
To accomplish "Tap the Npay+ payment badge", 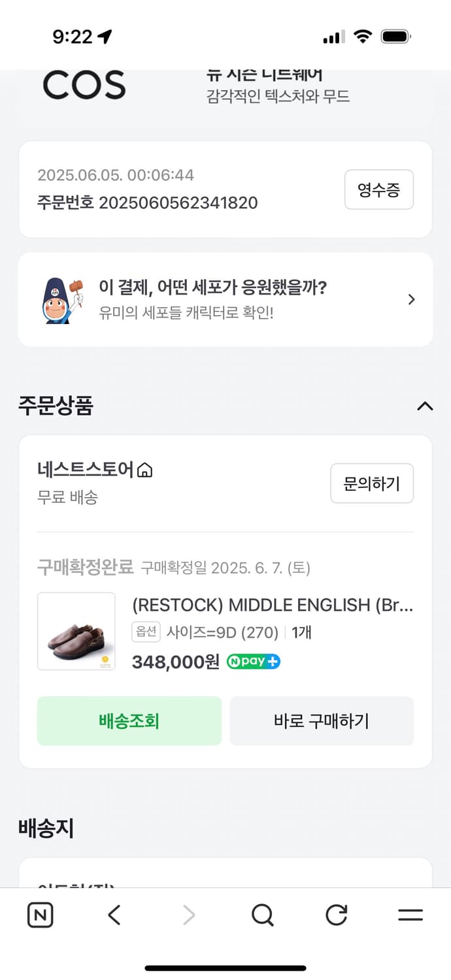I will tap(253, 661).
